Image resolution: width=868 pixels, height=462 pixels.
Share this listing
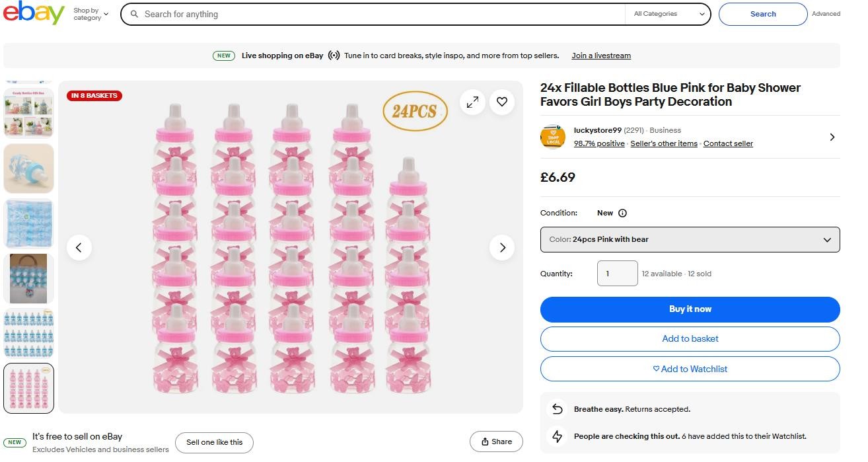coord(496,442)
